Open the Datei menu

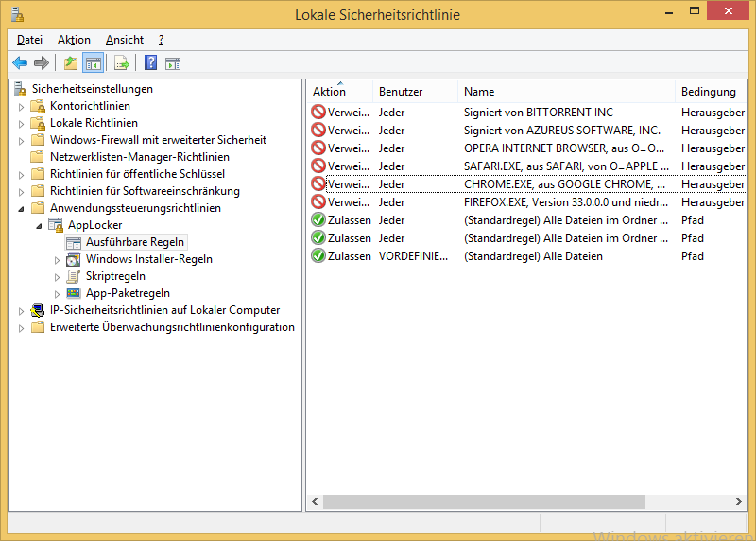tap(29, 40)
